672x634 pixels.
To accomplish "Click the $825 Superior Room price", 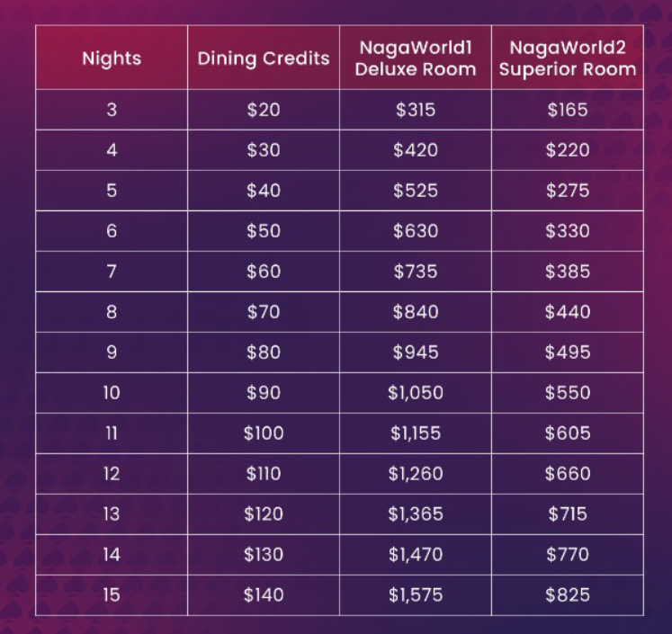I will pyautogui.click(x=568, y=595).
